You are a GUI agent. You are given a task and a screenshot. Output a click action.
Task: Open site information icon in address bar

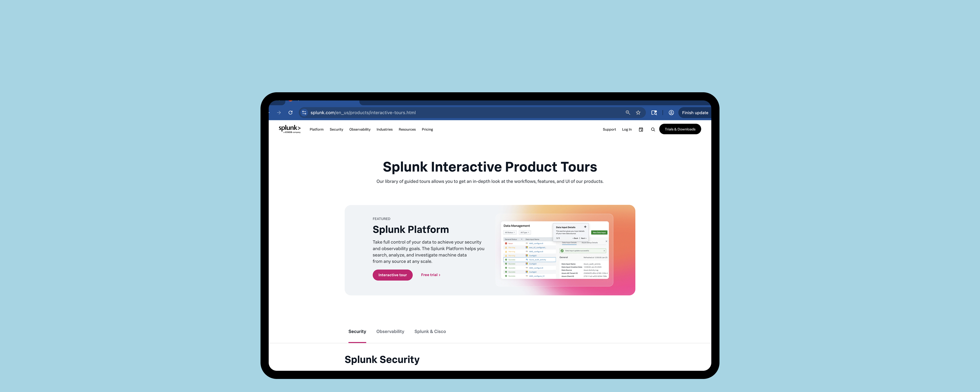point(304,113)
